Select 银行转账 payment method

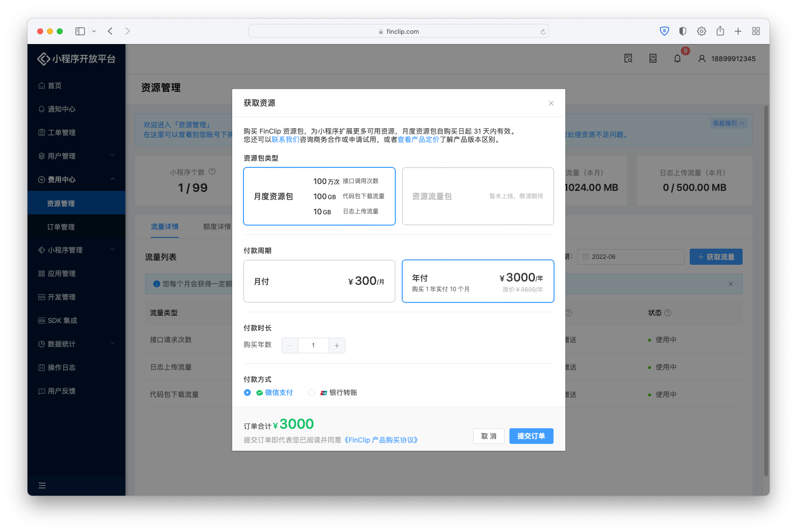tap(333, 393)
